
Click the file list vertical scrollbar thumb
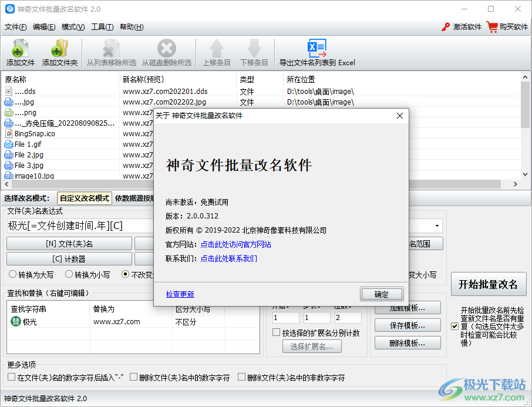click(x=525, y=105)
